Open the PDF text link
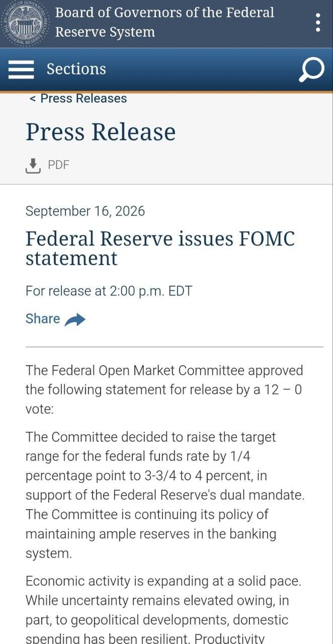This screenshot has height=644, width=333. tap(58, 165)
